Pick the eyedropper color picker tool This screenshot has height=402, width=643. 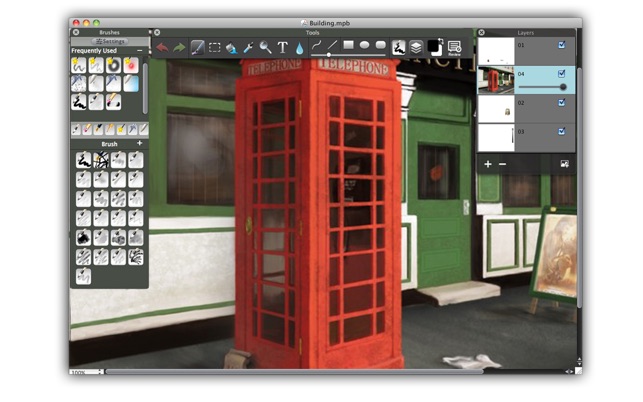[248, 48]
